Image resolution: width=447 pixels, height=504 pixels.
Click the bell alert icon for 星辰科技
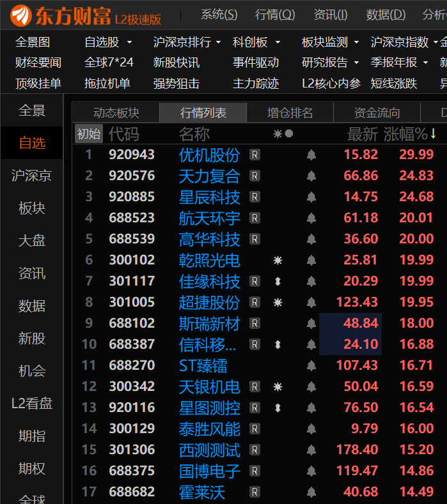coord(311,197)
